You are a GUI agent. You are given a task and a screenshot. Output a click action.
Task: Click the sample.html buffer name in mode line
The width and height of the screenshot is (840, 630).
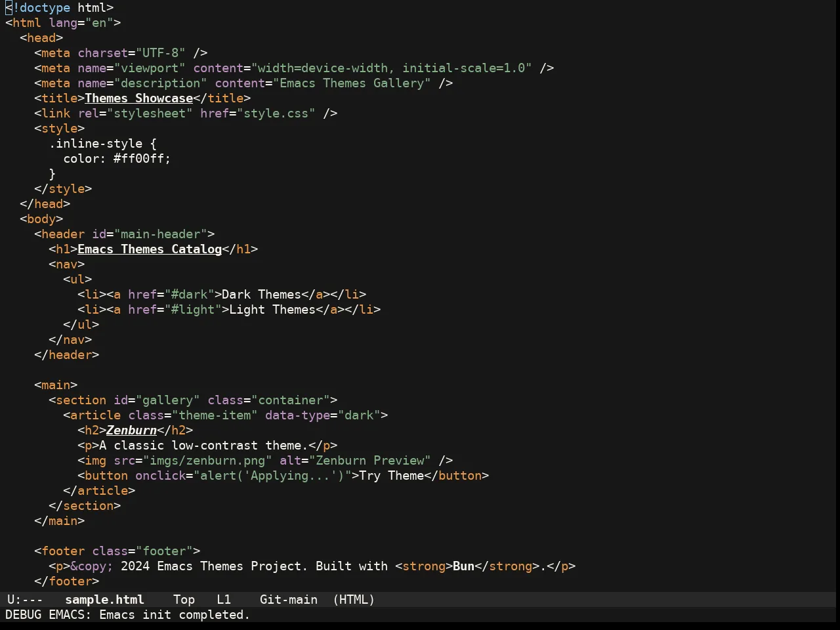[104, 600]
